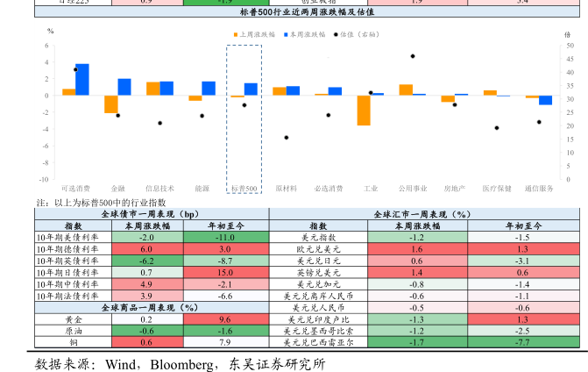Viewport: 588px width, 372px height.
Task: Click the 黄金 row label
Action: tap(73, 319)
